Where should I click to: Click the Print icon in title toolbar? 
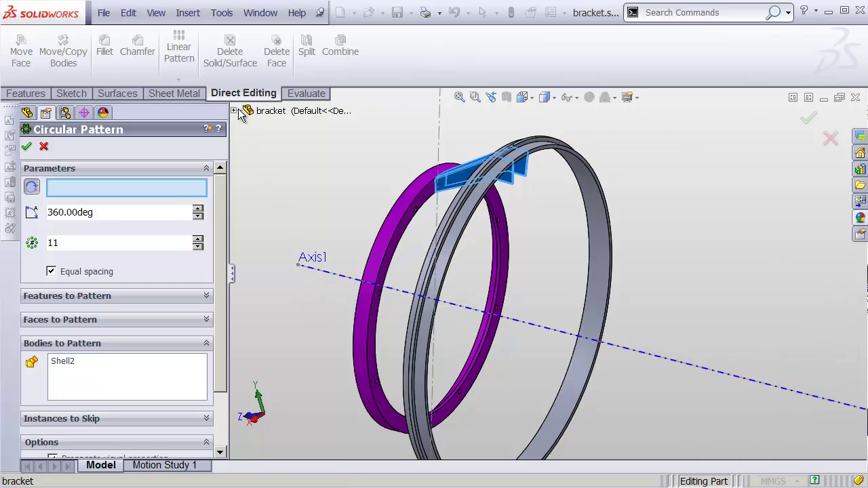(425, 12)
